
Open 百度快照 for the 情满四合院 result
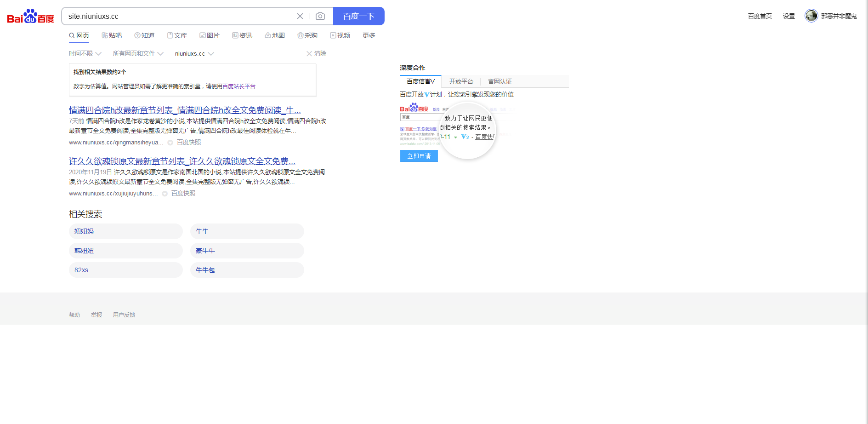[x=189, y=143]
